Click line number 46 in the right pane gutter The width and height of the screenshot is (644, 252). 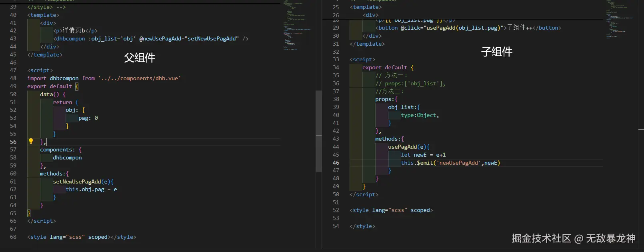pos(336,163)
